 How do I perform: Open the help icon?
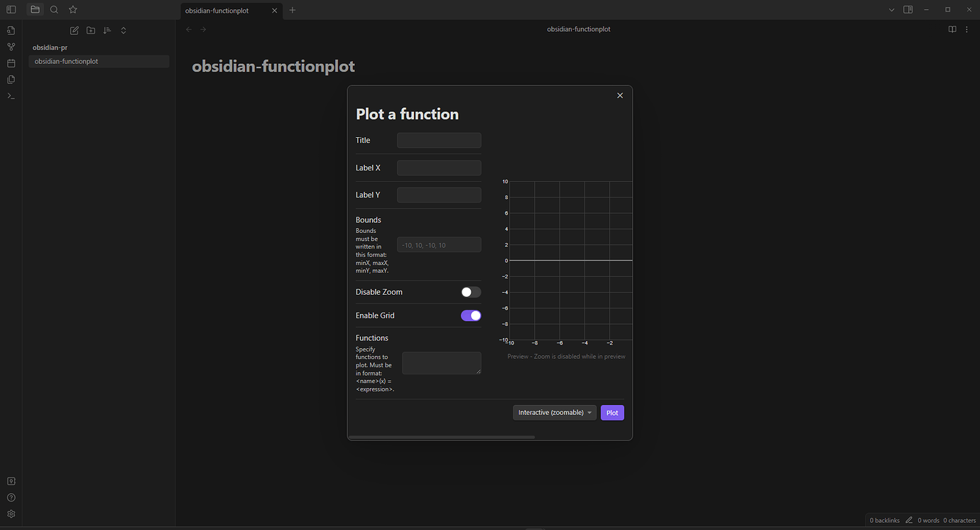pos(11,497)
